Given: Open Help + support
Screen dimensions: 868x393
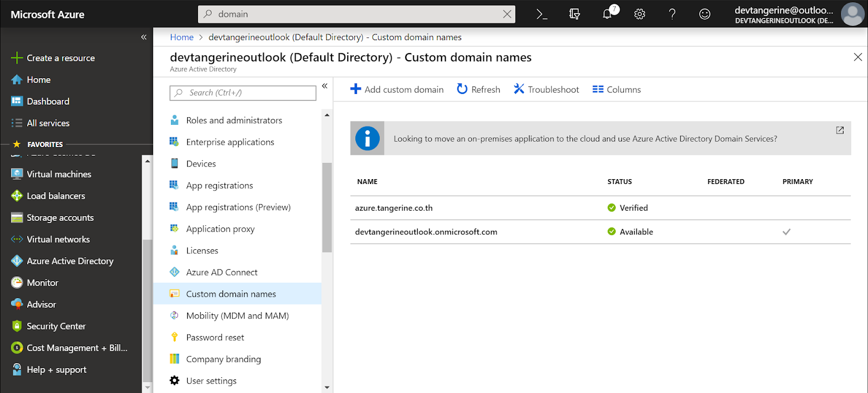Looking at the screenshot, I should pos(49,370).
